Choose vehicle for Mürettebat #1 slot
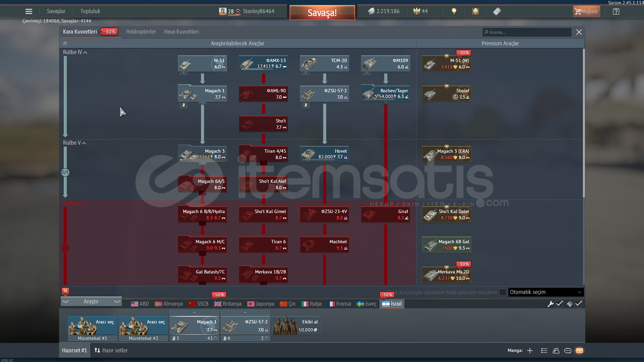Screen dimensions: 644x362 click(92, 328)
